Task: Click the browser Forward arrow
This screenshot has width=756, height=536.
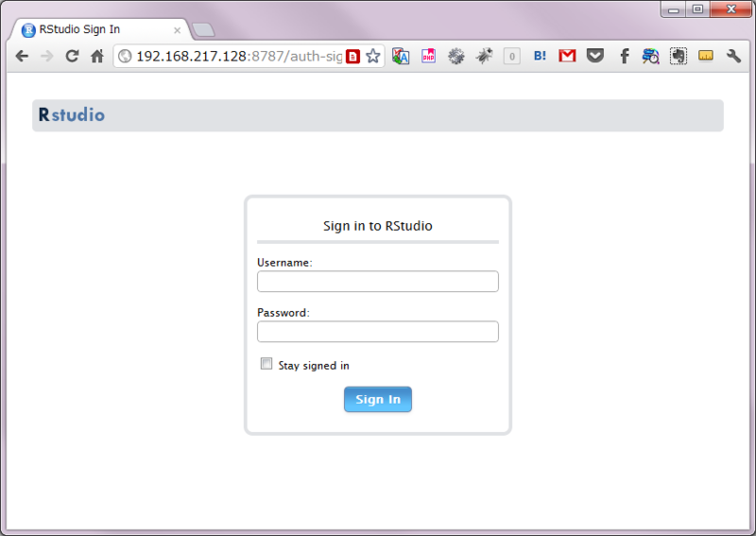Action: (x=46, y=57)
